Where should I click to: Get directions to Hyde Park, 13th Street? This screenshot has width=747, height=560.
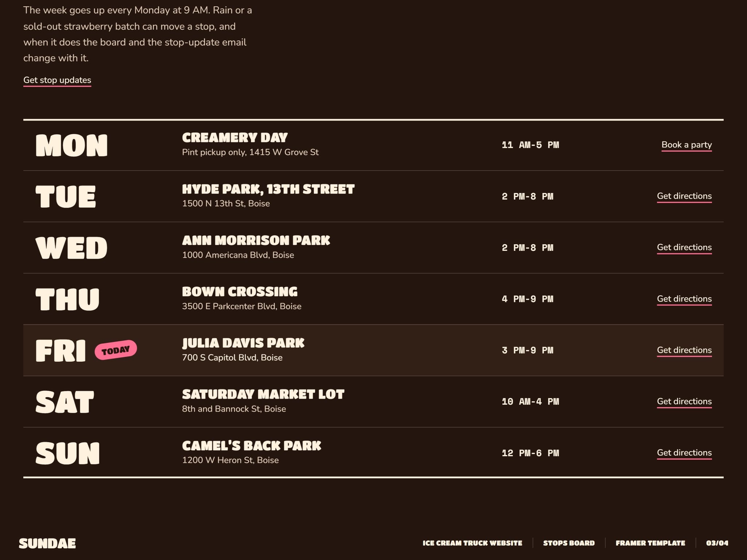(x=684, y=196)
